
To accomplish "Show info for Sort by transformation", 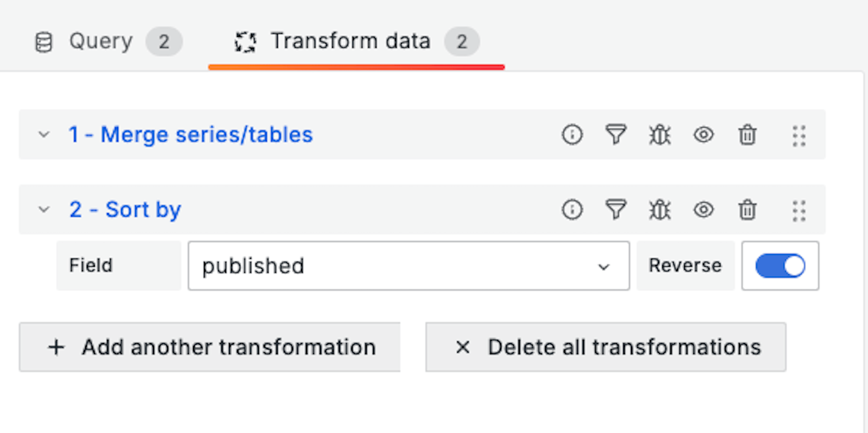I will [572, 209].
